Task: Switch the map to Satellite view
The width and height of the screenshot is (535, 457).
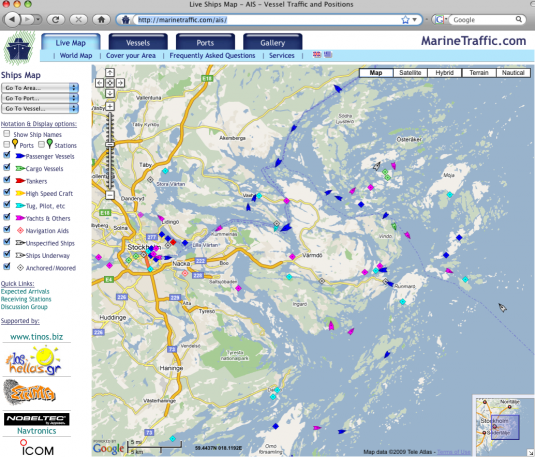Action: tap(410, 73)
